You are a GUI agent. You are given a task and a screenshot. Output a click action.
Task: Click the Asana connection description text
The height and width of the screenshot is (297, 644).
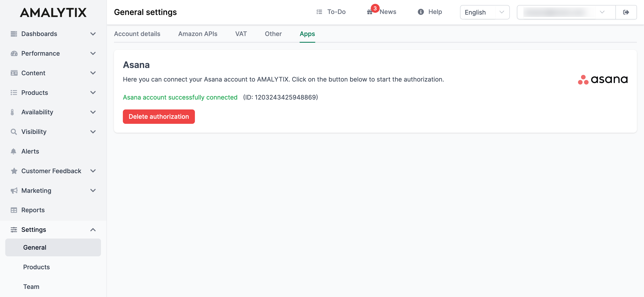click(283, 80)
